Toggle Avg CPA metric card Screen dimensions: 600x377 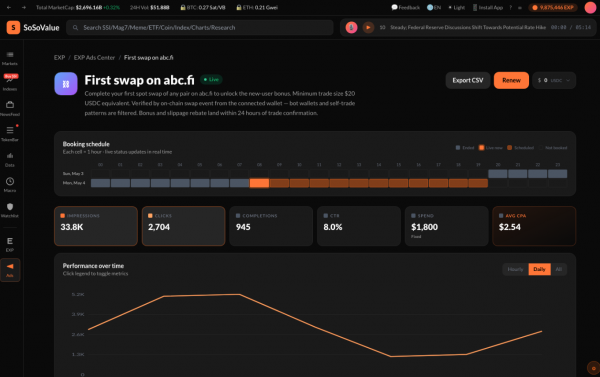click(x=534, y=226)
